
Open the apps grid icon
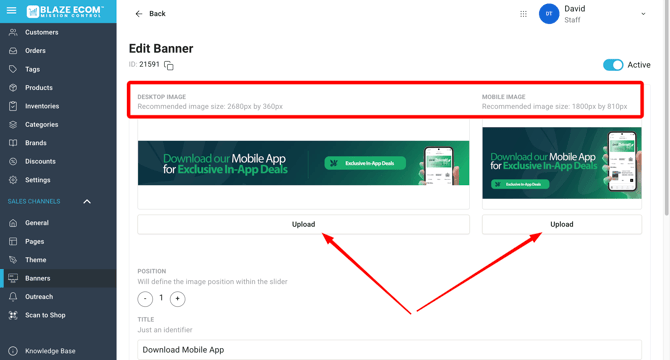point(523,14)
